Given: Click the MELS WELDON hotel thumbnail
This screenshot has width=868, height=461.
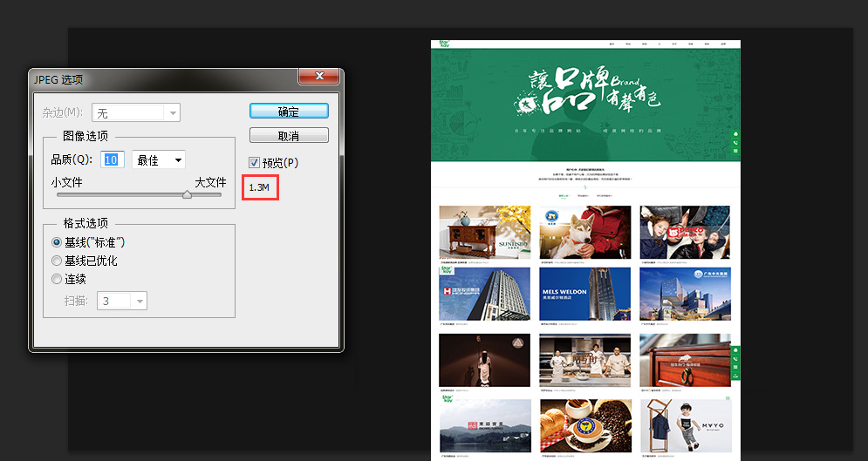Looking at the screenshot, I should tap(584, 294).
